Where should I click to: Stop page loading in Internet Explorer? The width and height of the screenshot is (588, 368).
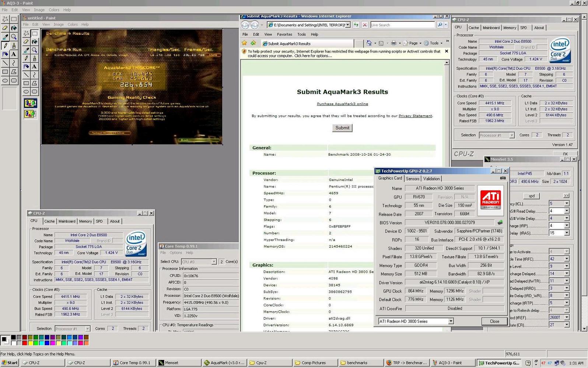[365, 25]
